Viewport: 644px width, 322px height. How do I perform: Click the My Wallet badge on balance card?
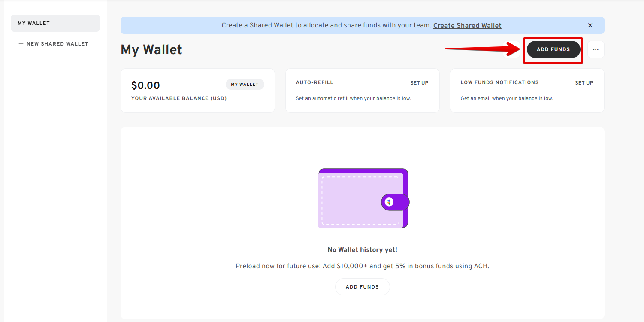pos(245,85)
